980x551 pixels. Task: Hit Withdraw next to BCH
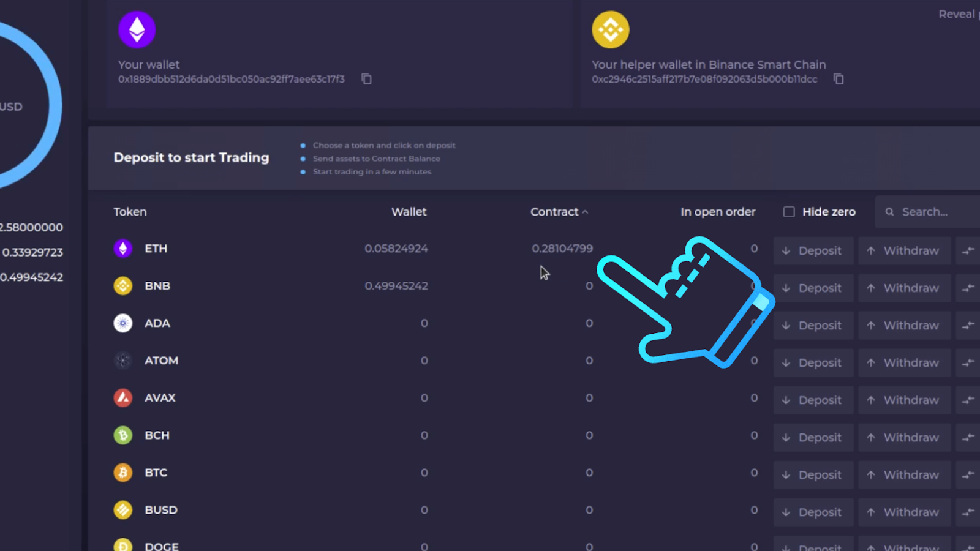click(x=904, y=437)
